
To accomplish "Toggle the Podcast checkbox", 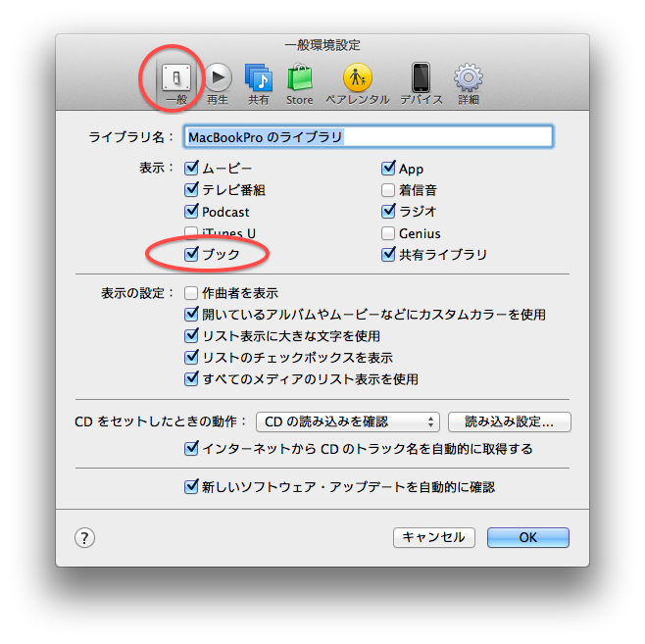I will [191, 212].
